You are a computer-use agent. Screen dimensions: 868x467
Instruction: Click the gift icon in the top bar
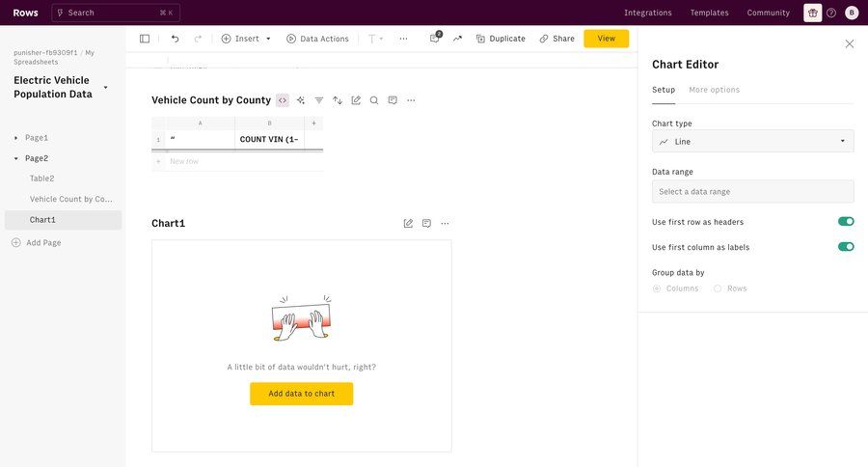click(x=813, y=13)
